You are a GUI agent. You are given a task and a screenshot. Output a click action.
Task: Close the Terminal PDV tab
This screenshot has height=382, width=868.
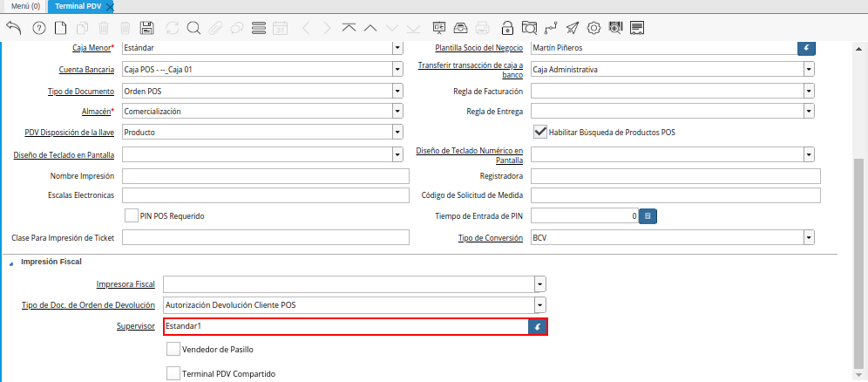(x=110, y=7)
